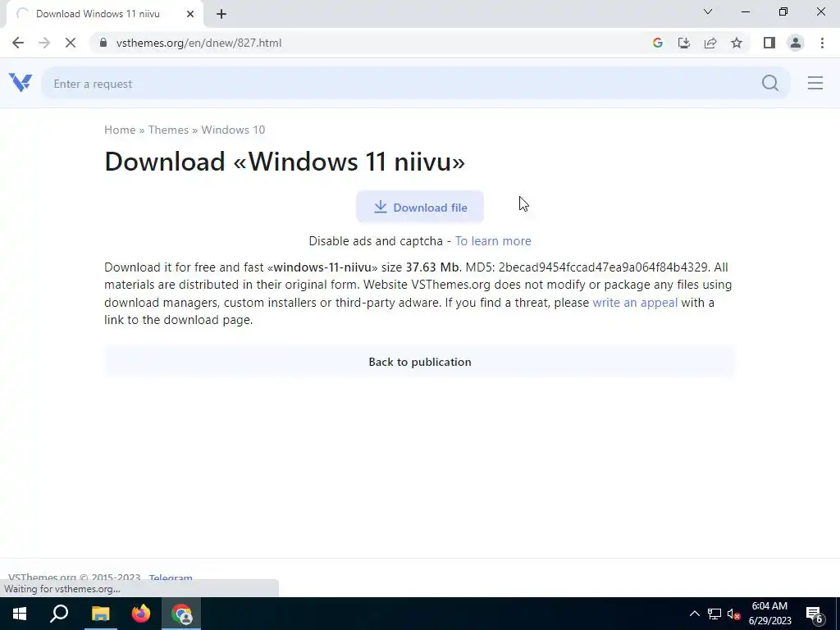Share this page using share icon

coord(710,43)
